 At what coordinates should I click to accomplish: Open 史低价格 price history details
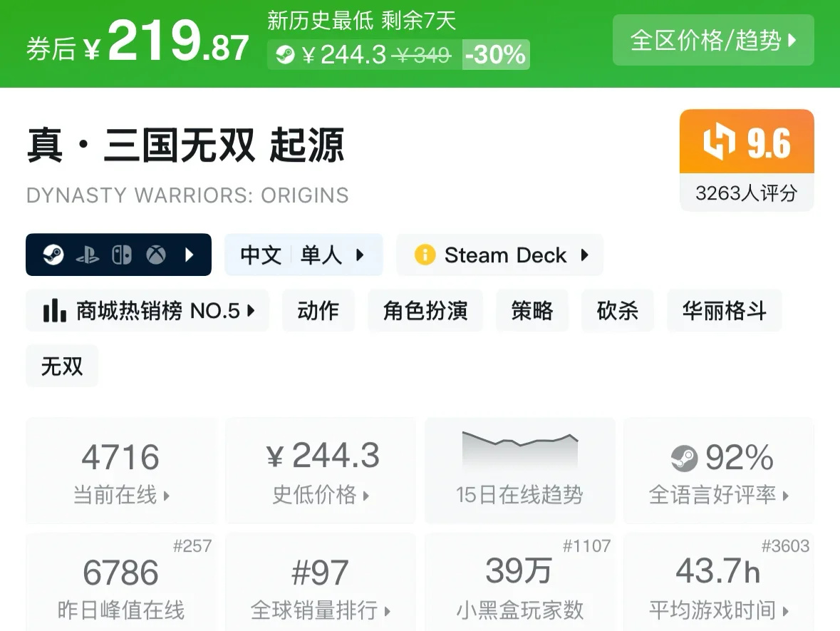pos(321,471)
